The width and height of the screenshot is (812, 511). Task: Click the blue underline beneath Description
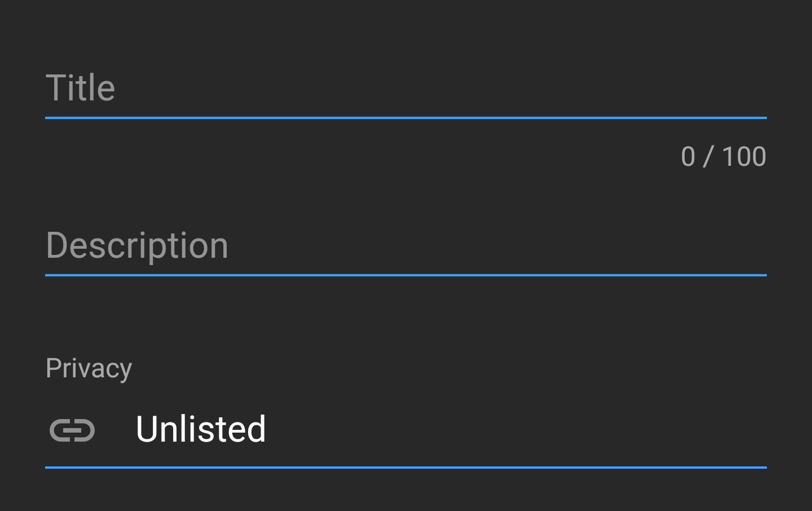[x=406, y=275]
